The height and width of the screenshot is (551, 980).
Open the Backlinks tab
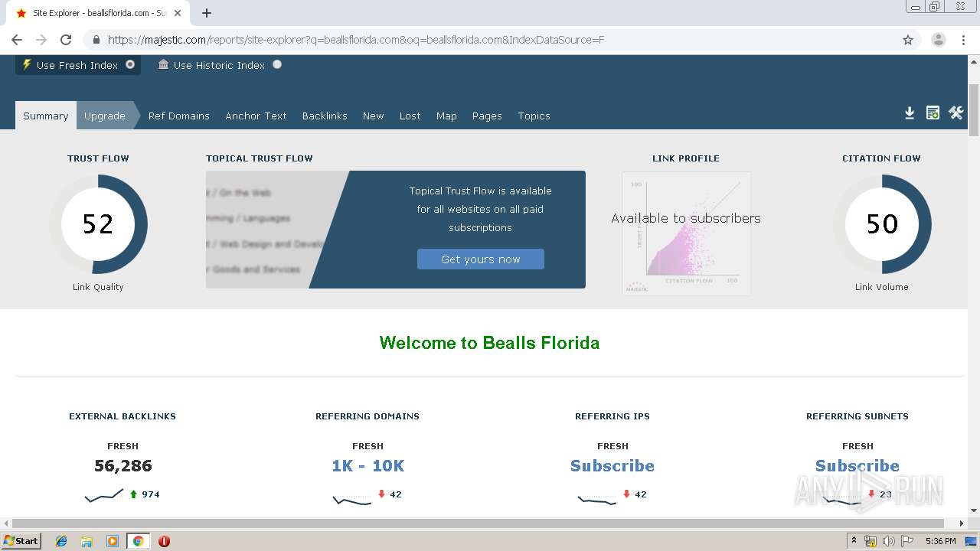click(325, 116)
